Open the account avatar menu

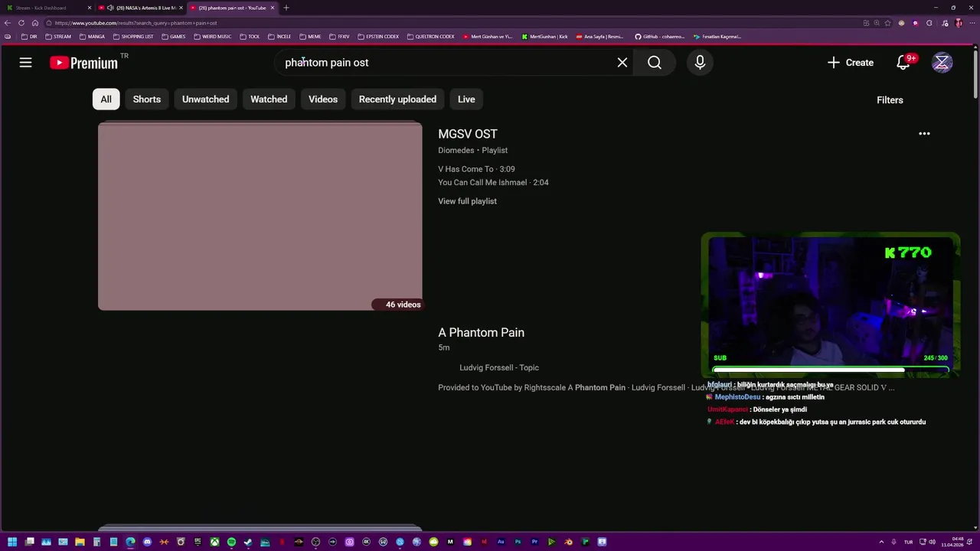pyautogui.click(x=942, y=63)
